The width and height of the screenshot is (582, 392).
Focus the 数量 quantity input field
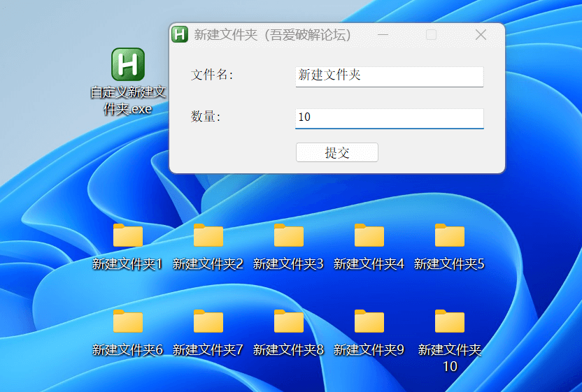tap(390, 119)
